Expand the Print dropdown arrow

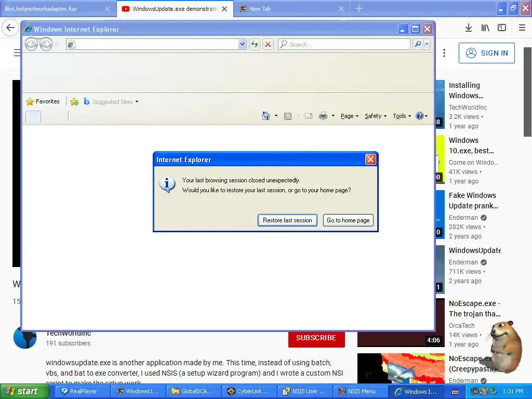333,116
